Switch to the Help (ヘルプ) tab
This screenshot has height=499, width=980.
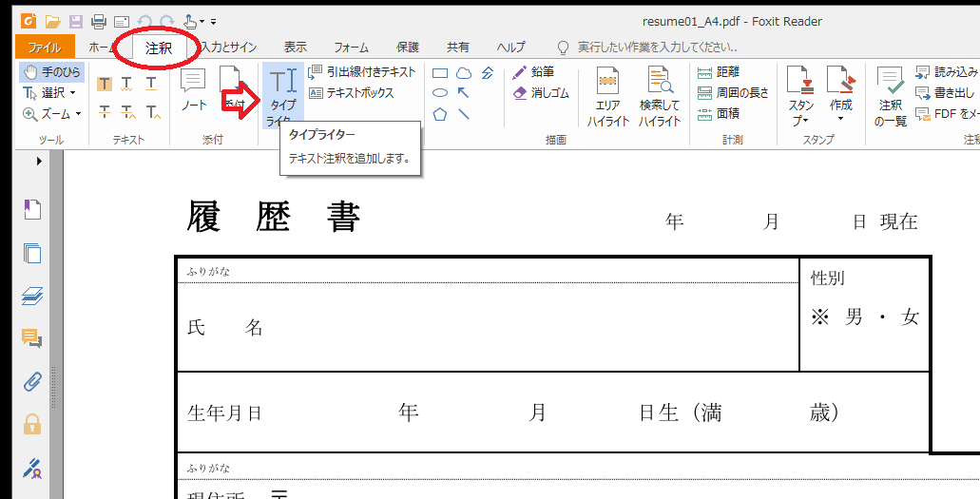coord(510,47)
